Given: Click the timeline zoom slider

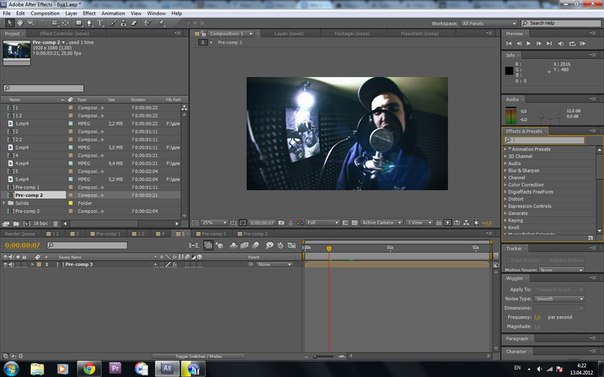Looking at the screenshot, I should 324,357.
